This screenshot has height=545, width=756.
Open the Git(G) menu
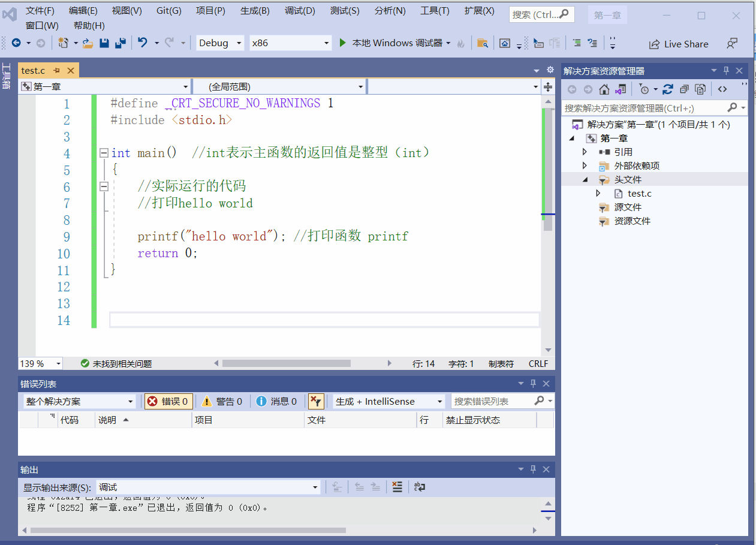[169, 11]
